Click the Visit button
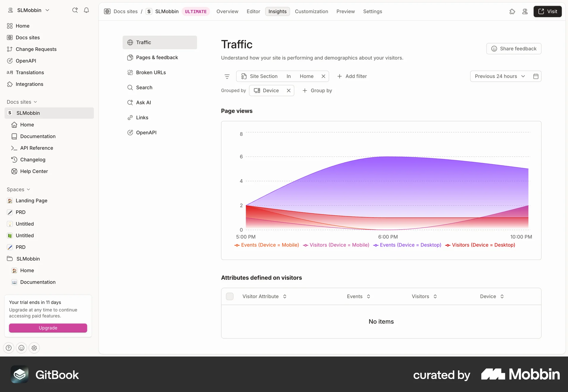The image size is (568, 392). [548, 12]
